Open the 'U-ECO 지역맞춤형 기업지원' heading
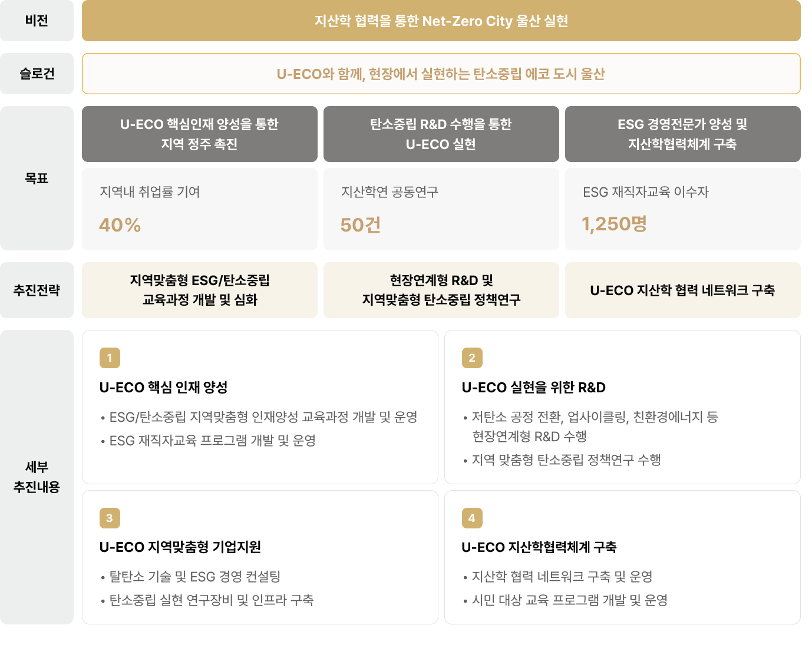The width and height of the screenshot is (812, 648). click(x=180, y=547)
